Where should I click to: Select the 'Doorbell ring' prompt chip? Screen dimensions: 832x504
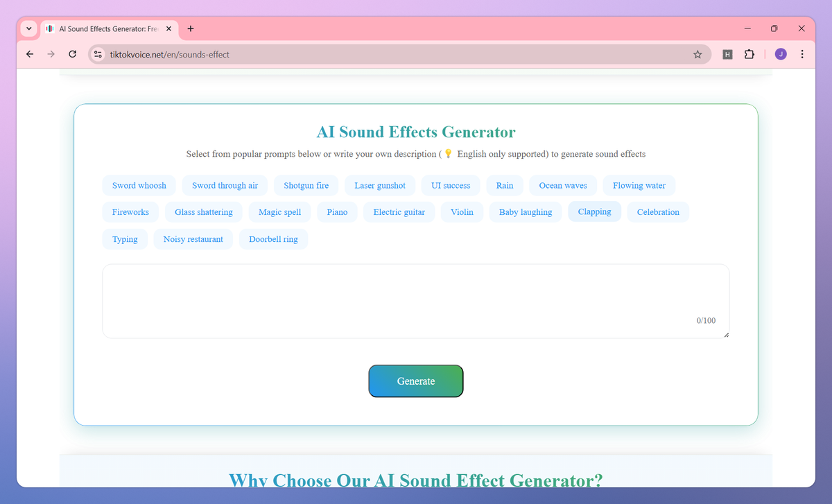[x=273, y=238]
